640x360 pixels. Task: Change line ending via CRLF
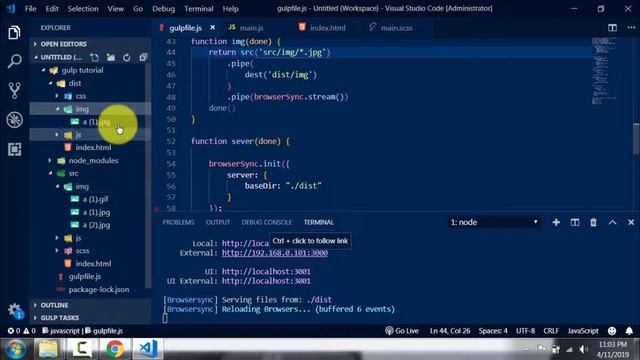[x=551, y=331]
